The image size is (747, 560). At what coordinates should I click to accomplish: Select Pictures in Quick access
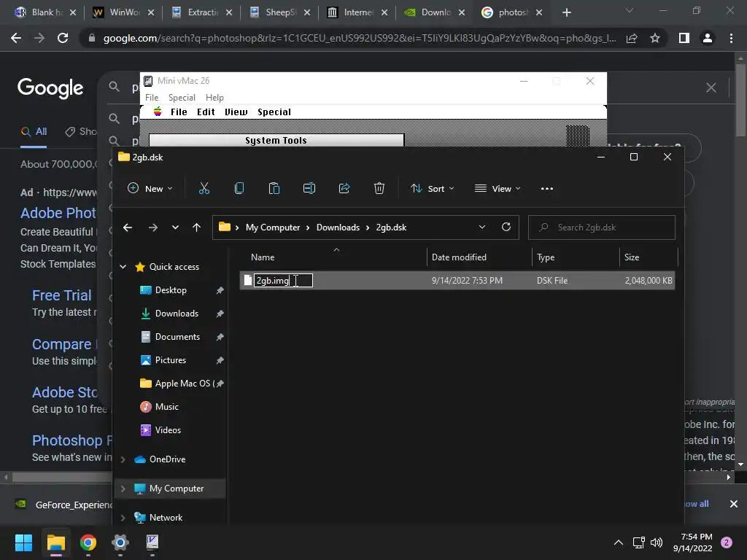click(x=170, y=360)
